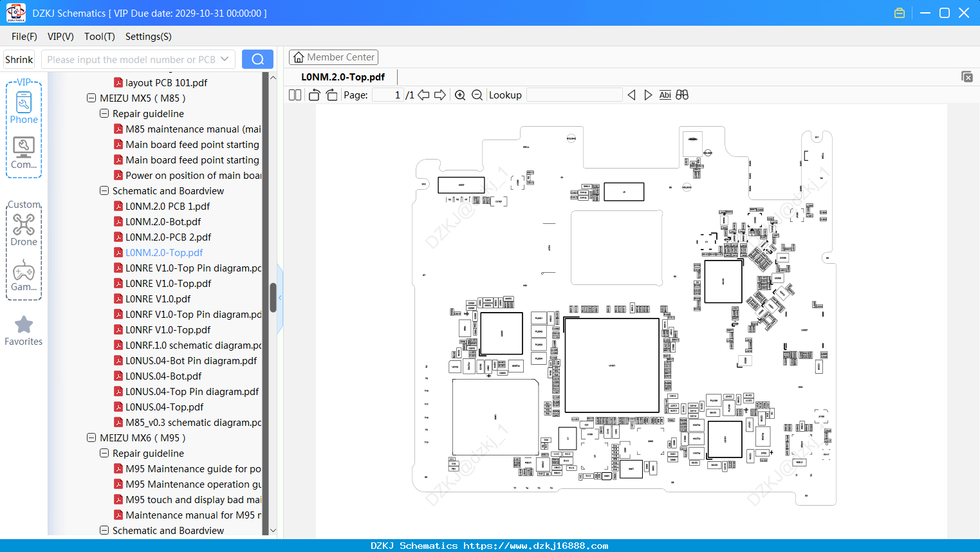
Task: Collapse Schematic and Boardview under MEIZU MX5
Action: [x=104, y=191]
